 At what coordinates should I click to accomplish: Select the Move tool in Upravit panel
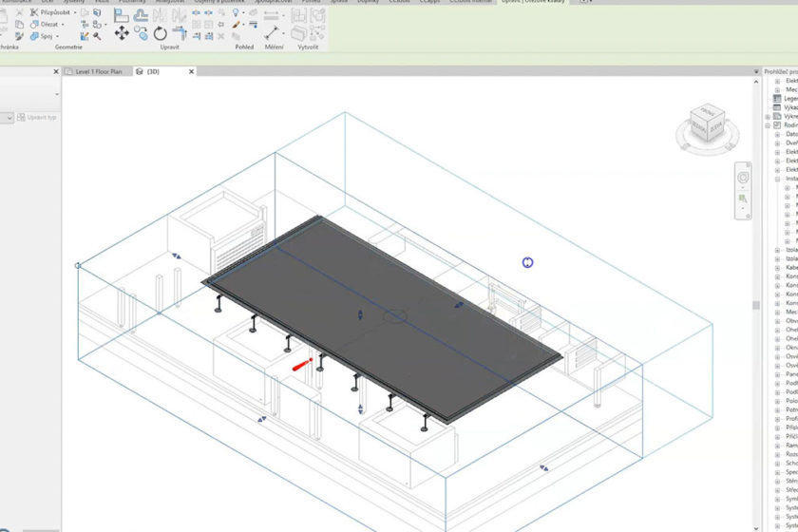click(x=122, y=33)
